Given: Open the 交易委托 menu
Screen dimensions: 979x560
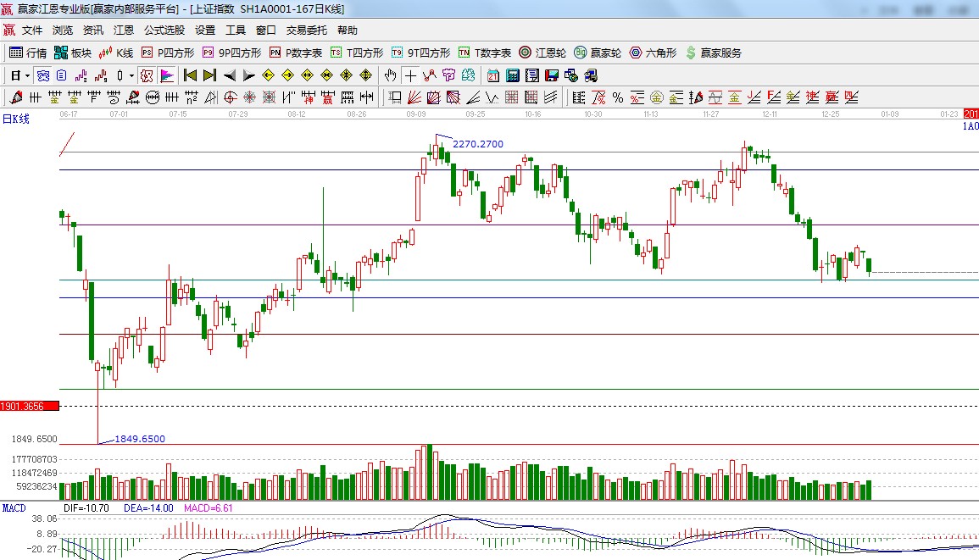Looking at the screenshot, I should (x=306, y=30).
